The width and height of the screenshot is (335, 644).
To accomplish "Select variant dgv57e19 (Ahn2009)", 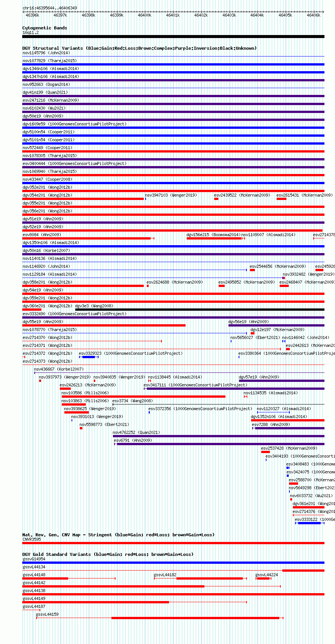I will [259, 377].
